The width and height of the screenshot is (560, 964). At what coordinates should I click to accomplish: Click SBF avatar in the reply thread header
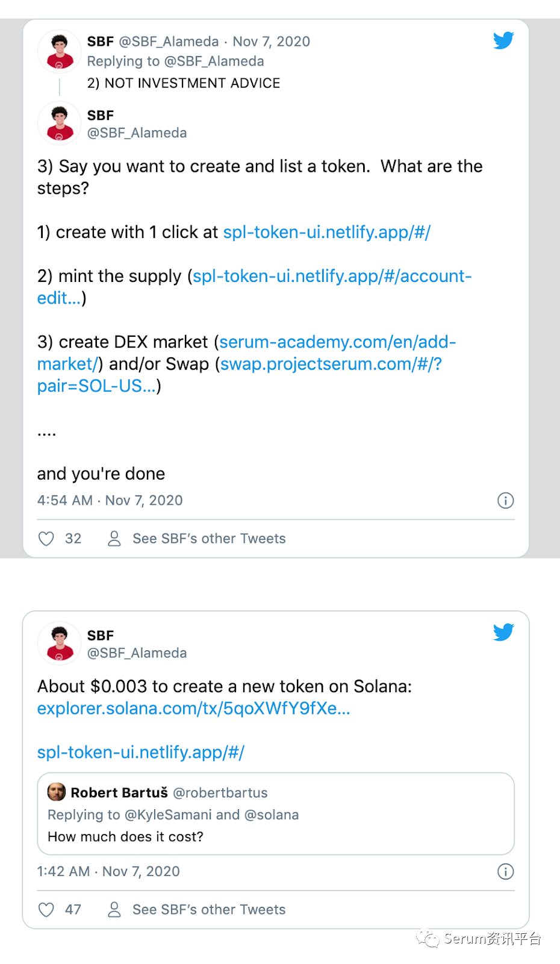click(59, 51)
